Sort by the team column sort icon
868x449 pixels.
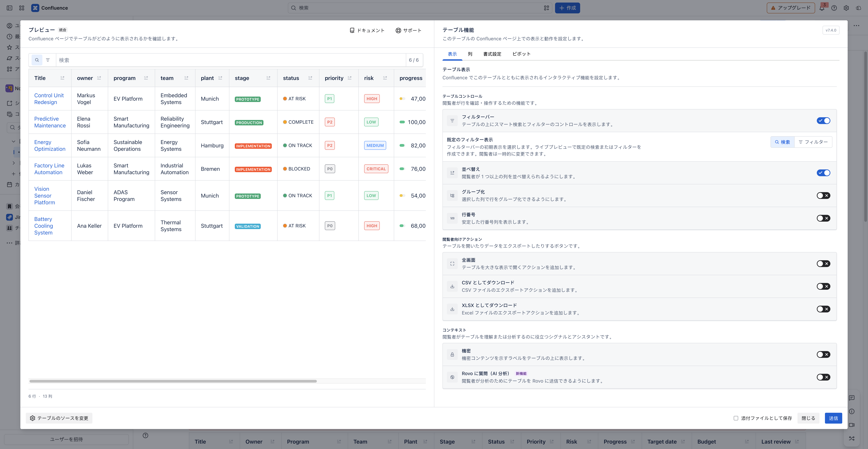[186, 78]
